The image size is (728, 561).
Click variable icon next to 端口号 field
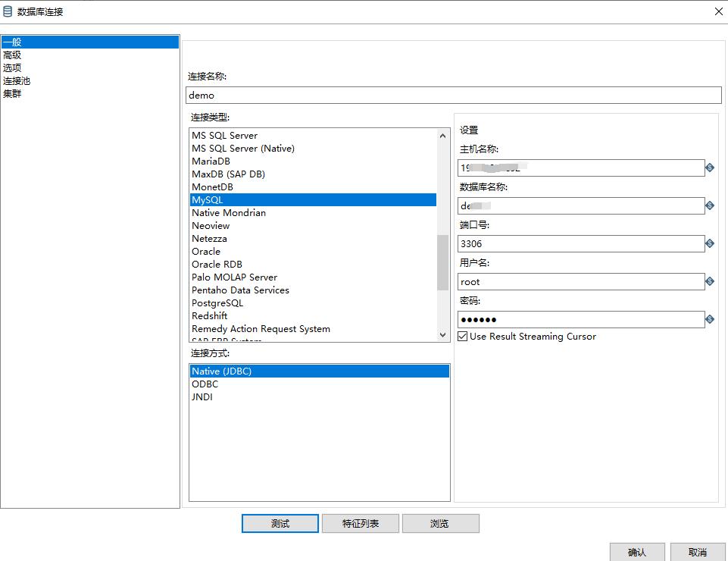coord(710,243)
